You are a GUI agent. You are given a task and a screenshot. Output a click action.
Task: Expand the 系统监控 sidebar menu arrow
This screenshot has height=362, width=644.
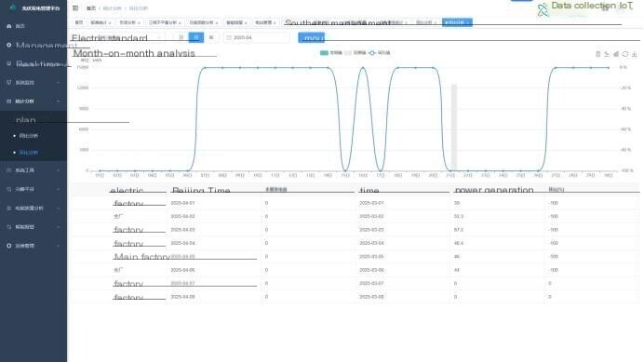click(58, 83)
